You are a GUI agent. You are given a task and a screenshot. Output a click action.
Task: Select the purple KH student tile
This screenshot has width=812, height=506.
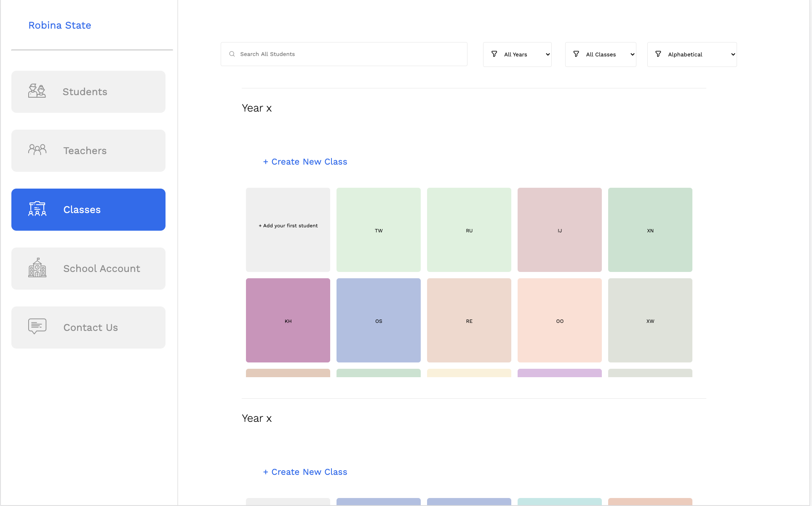tap(288, 320)
